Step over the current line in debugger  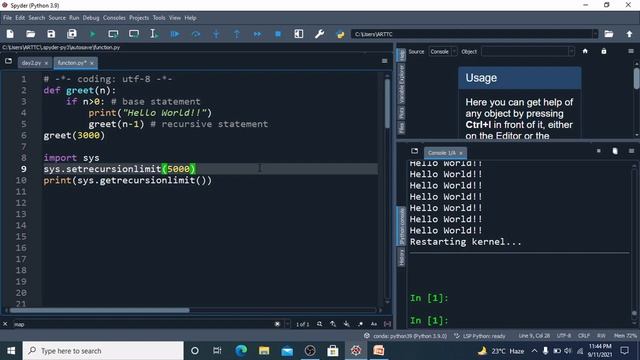196,34
